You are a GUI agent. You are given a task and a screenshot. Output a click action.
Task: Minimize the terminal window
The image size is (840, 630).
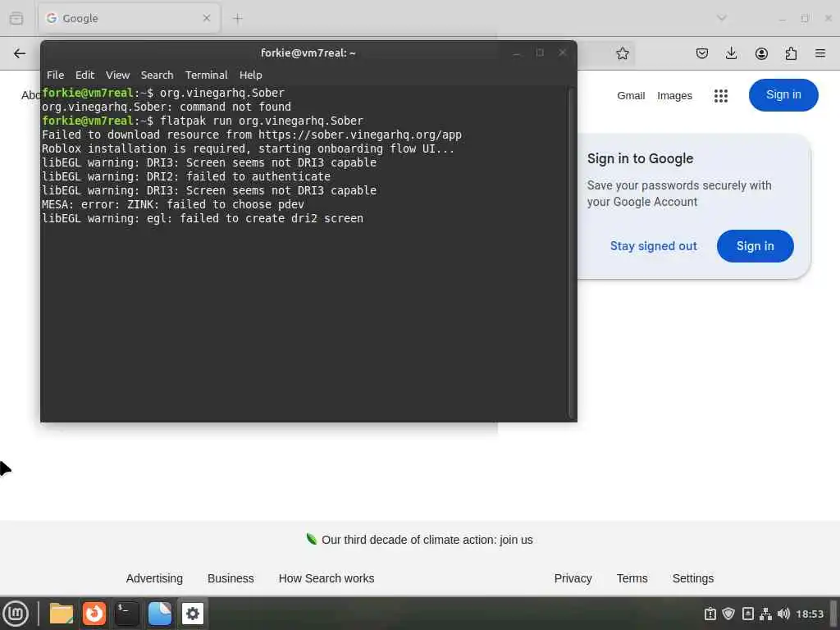[517, 52]
